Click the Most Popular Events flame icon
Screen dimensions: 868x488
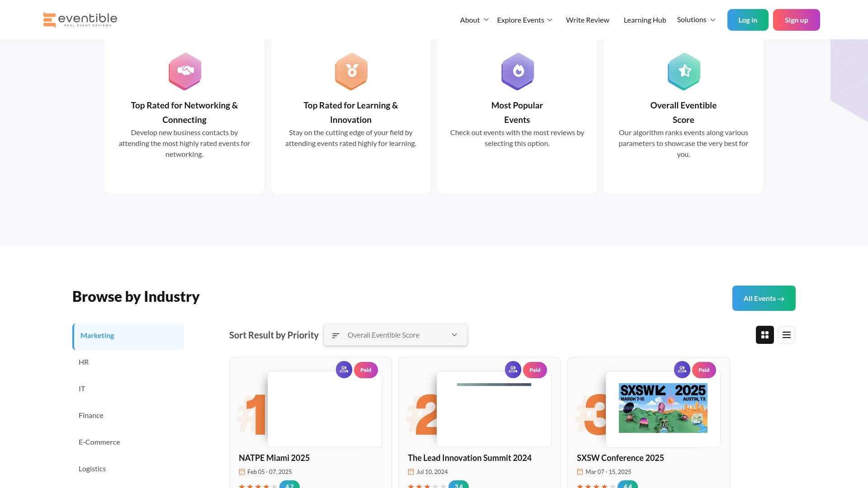pyautogui.click(x=518, y=71)
